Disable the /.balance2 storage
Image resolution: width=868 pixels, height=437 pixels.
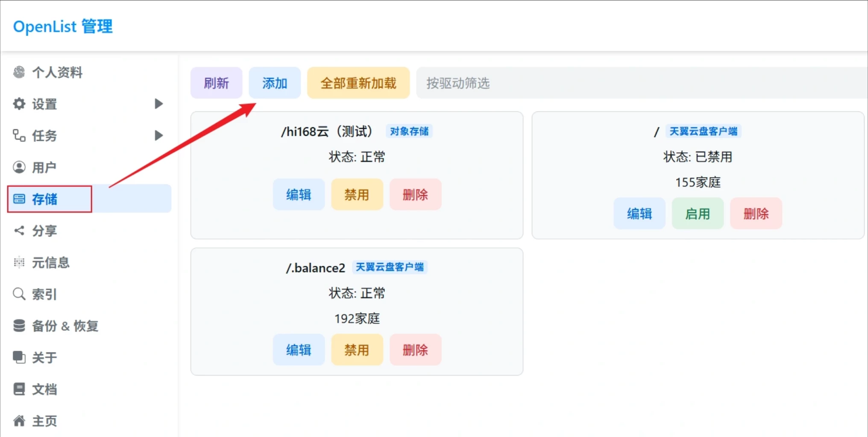pos(357,350)
